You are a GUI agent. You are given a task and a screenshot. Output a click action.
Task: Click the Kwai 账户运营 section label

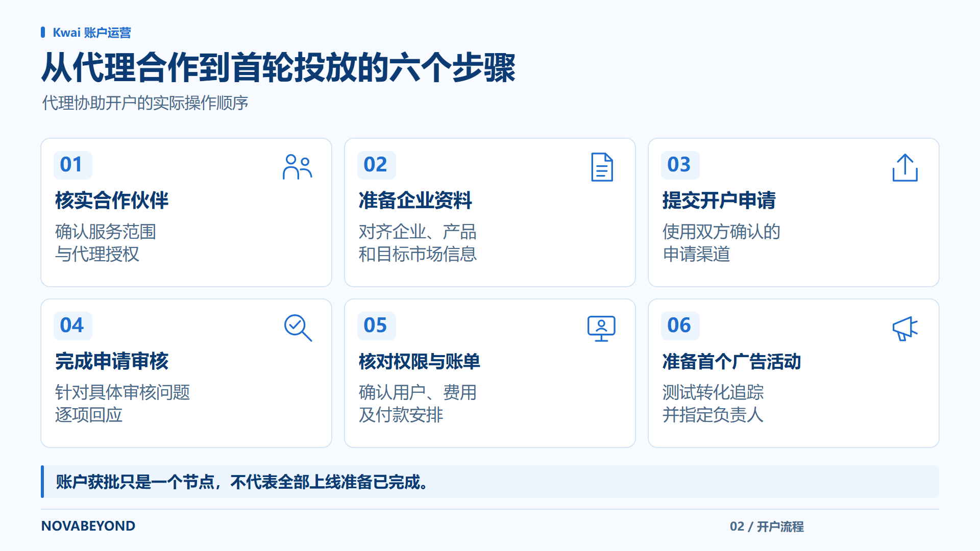(92, 33)
